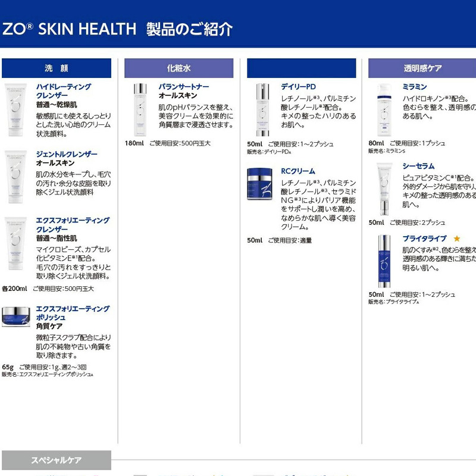
Task: Open the デイリーPD product title
Action: coord(298,87)
